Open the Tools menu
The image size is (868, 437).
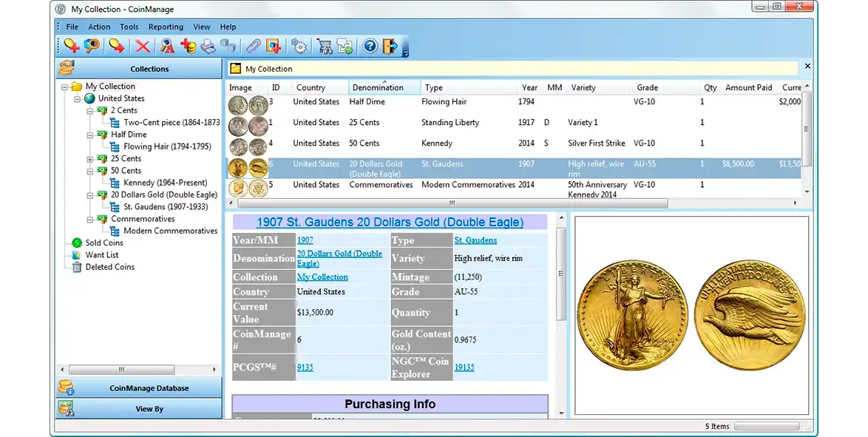[x=129, y=27]
